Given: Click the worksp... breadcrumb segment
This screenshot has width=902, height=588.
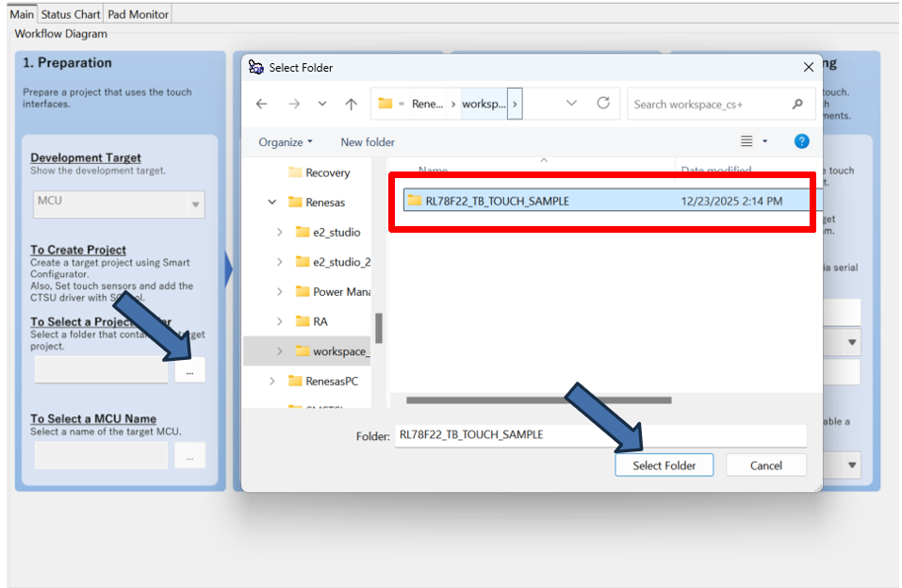Looking at the screenshot, I should [484, 105].
